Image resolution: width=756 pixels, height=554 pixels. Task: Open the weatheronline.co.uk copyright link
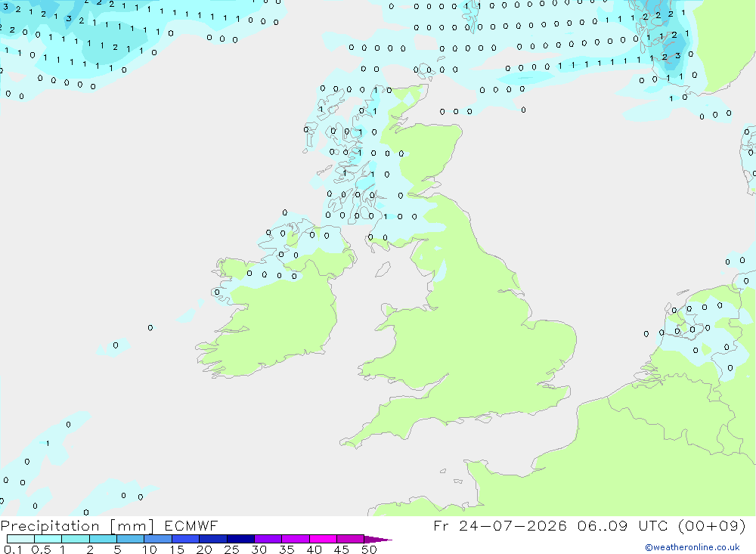(x=692, y=547)
